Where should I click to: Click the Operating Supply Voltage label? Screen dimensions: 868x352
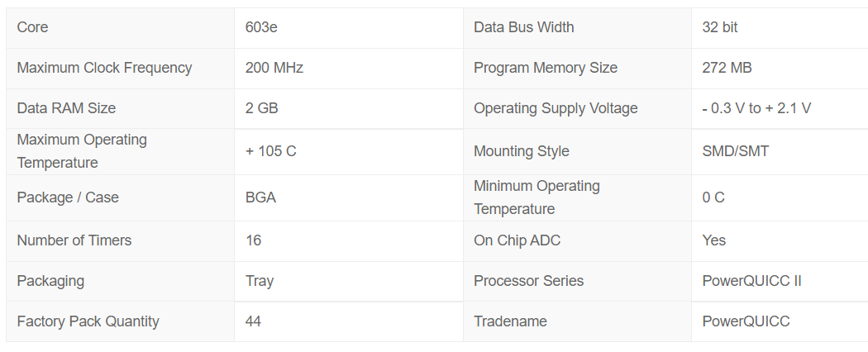click(556, 108)
